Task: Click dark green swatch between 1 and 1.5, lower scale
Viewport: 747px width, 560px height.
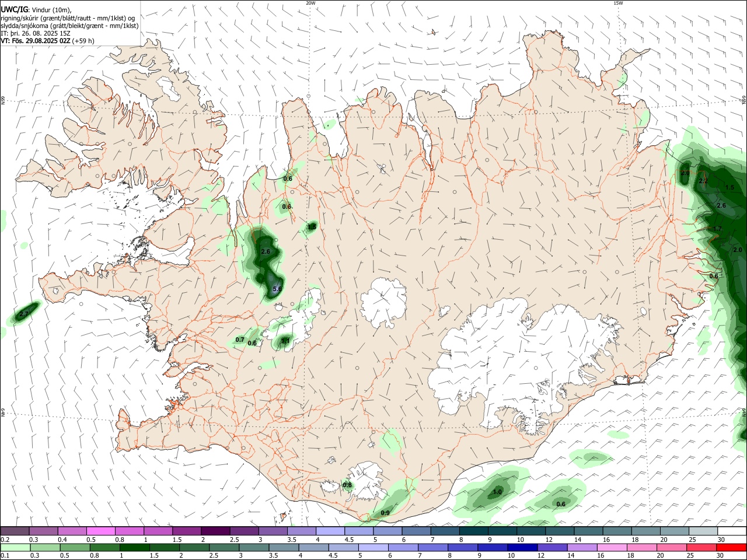Action: coord(134,547)
